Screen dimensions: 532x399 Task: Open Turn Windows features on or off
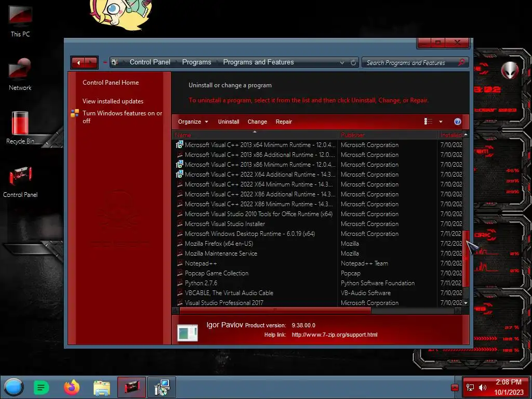coord(123,117)
